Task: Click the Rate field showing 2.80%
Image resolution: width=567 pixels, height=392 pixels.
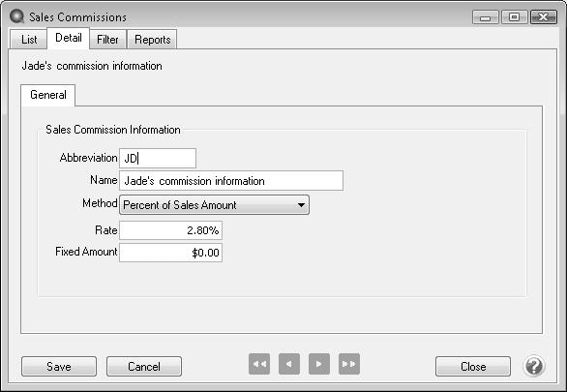Action: click(x=170, y=230)
